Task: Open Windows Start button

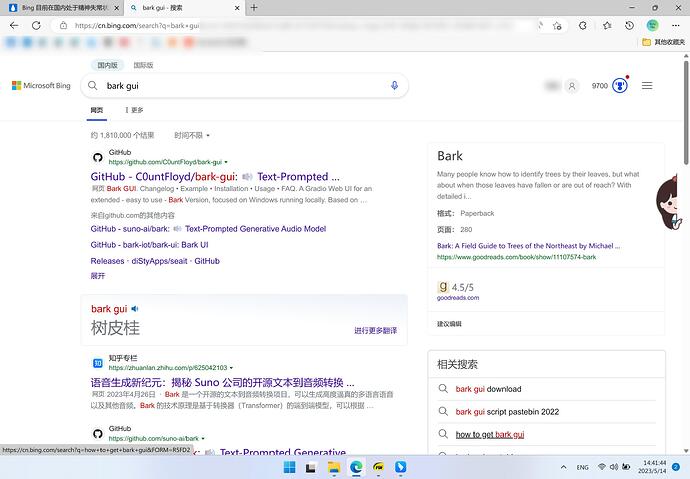Action: (290, 467)
